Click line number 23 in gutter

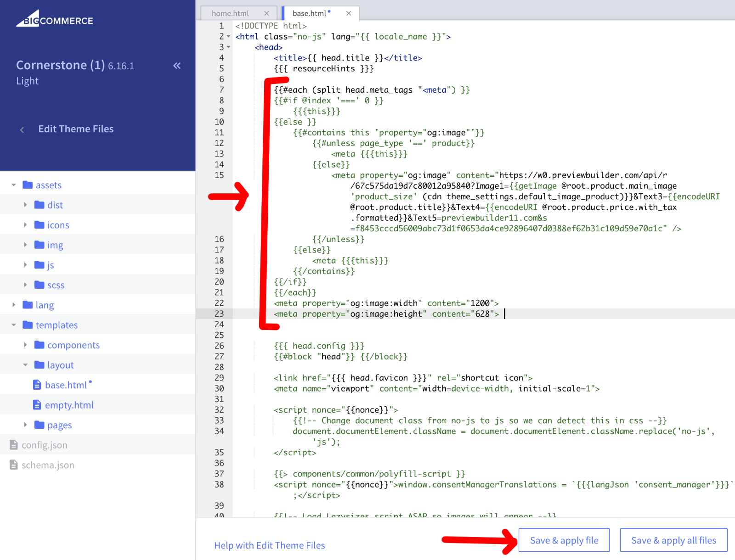click(219, 314)
